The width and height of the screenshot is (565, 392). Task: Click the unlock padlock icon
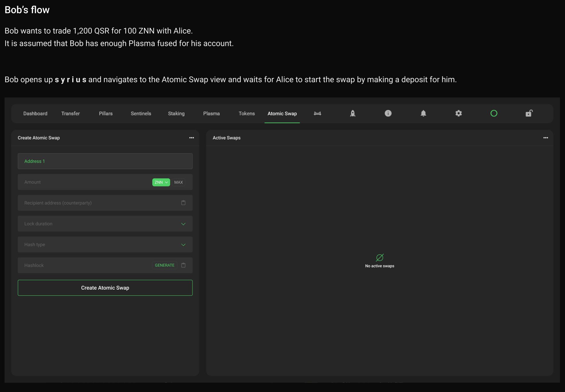click(529, 114)
